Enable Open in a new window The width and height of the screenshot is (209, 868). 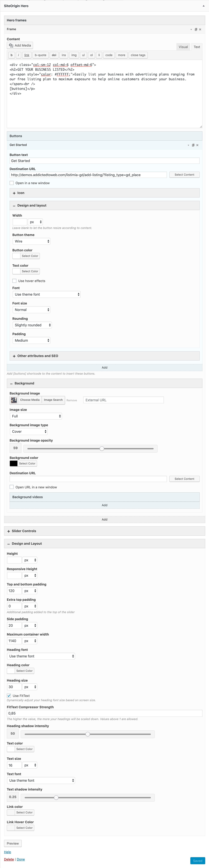click(12, 183)
